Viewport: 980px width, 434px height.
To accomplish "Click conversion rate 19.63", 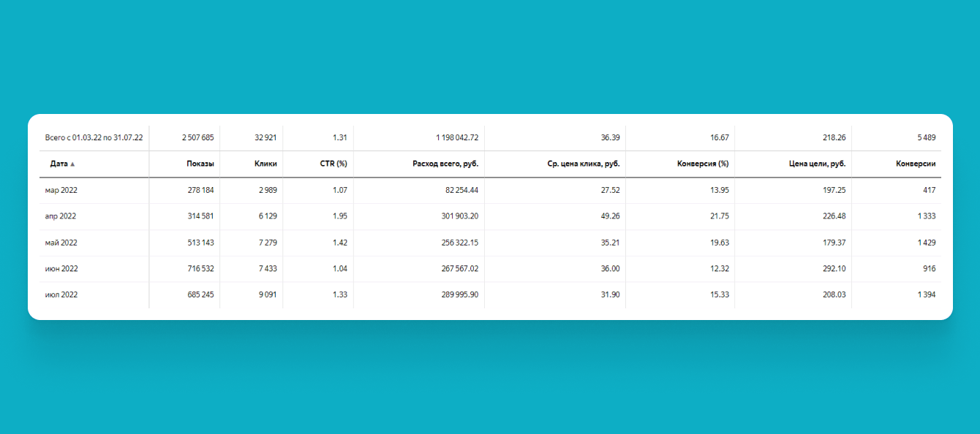I will pyautogui.click(x=720, y=243).
